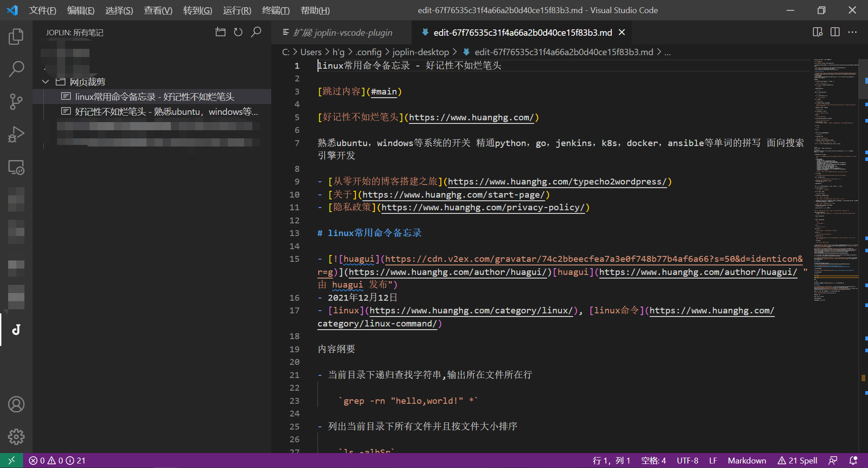Click the text 内容纲要 on line 19
The image size is (868, 468).
(x=336, y=349)
